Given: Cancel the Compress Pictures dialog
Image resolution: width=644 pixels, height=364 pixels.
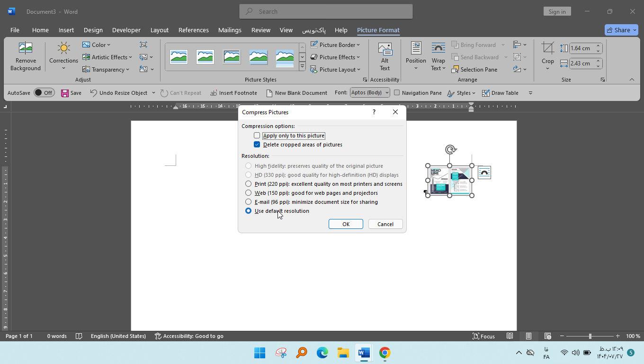Looking at the screenshot, I should 385,224.
